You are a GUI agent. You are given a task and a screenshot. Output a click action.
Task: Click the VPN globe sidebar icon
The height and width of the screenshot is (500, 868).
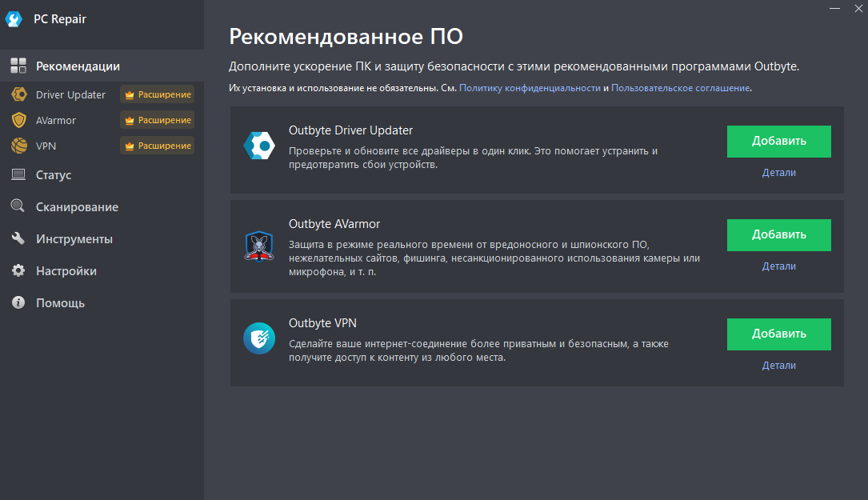tap(19, 146)
